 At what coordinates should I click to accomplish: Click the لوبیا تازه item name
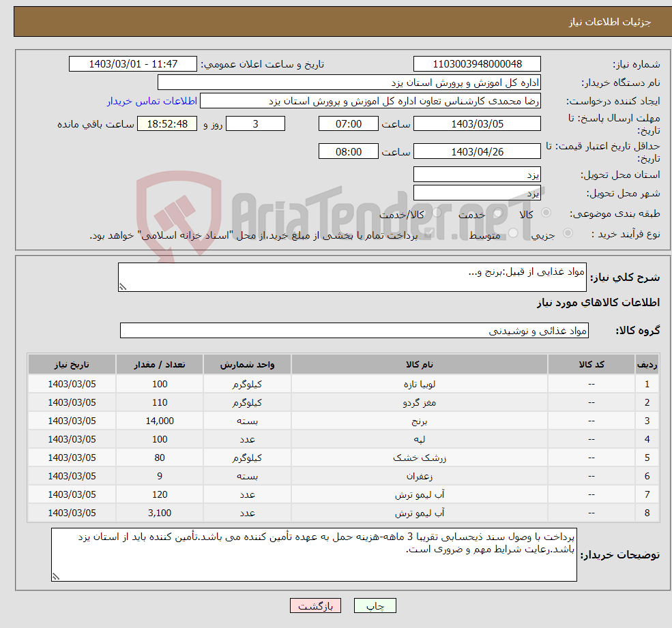(x=419, y=385)
